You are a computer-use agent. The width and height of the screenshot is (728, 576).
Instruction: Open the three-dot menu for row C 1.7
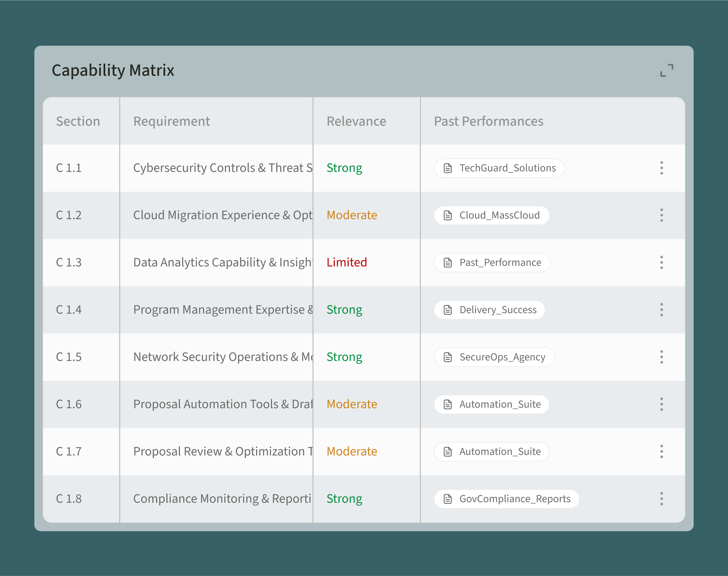pos(661,451)
